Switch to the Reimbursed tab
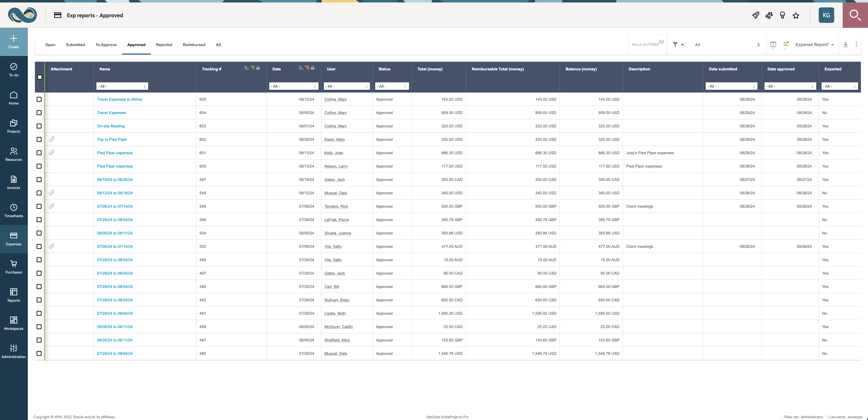The height and width of the screenshot is (420, 868). pyautogui.click(x=194, y=45)
